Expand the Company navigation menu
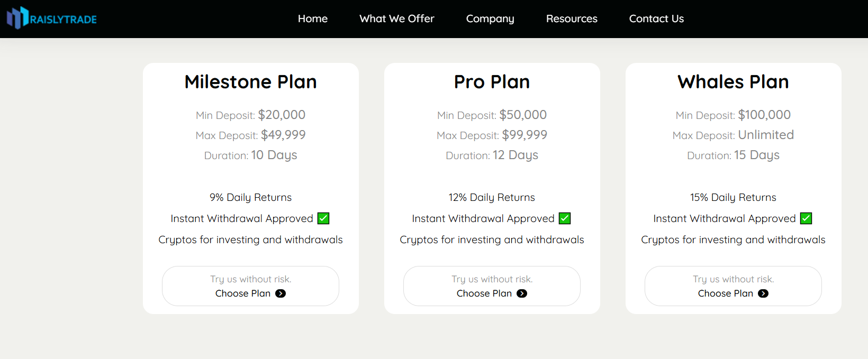The width and height of the screenshot is (868, 359). coord(490,19)
